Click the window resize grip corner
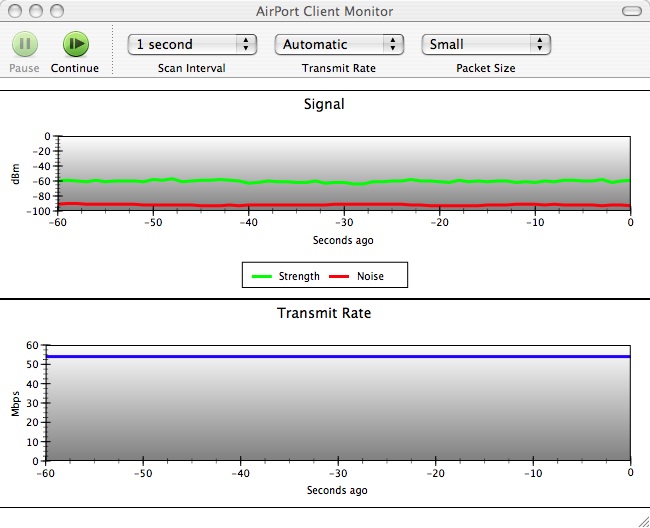 (x=643, y=521)
